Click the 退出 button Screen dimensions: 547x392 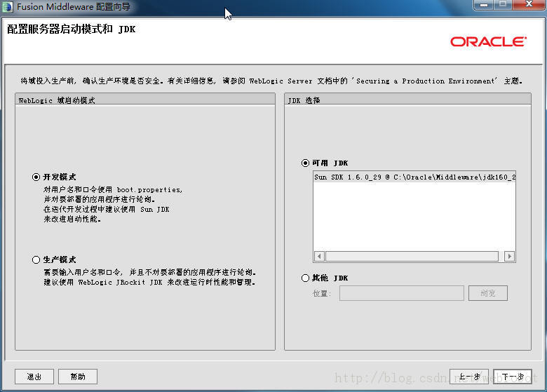(34, 377)
